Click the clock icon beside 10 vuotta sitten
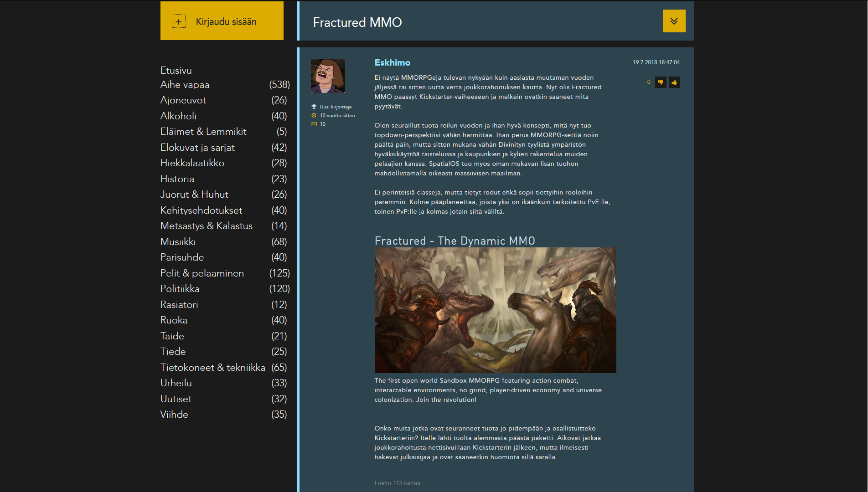The image size is (868, 492). [314, 115]
